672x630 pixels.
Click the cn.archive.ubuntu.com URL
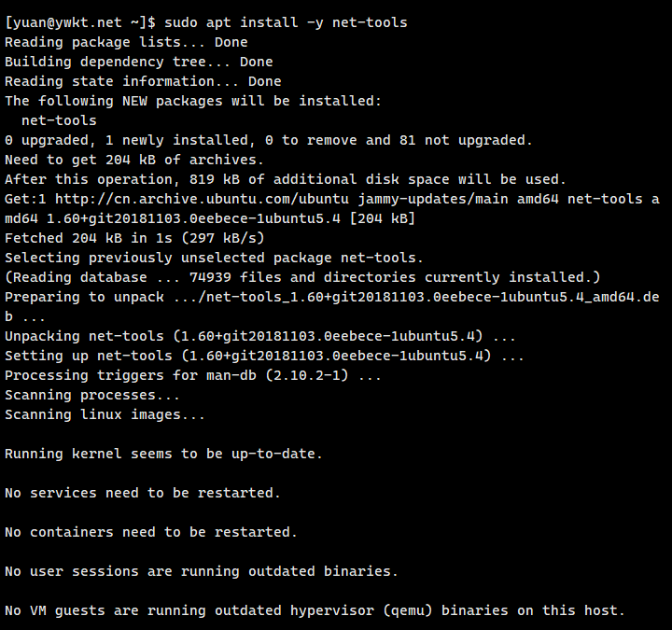(x=202, y=199)
